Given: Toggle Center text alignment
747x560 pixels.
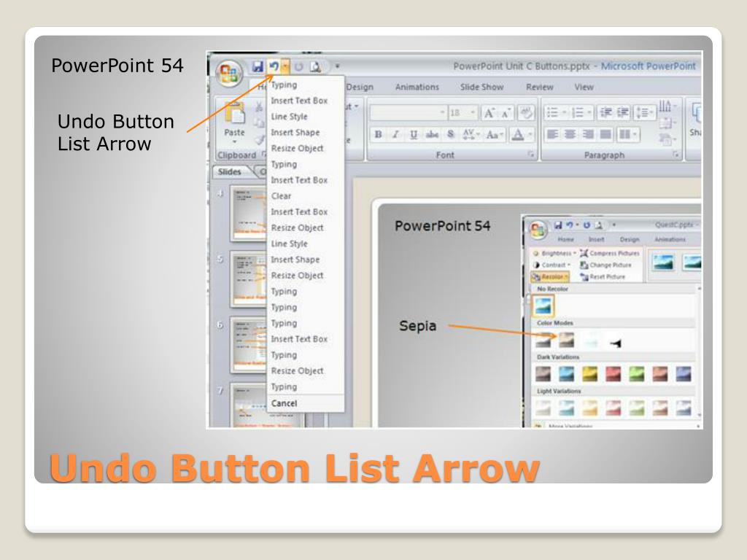Looking at the screenshot, I should point(570,134).
